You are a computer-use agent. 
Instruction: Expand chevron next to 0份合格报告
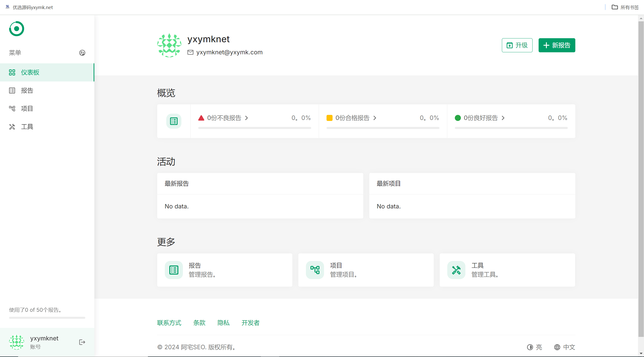pos(375,118)
